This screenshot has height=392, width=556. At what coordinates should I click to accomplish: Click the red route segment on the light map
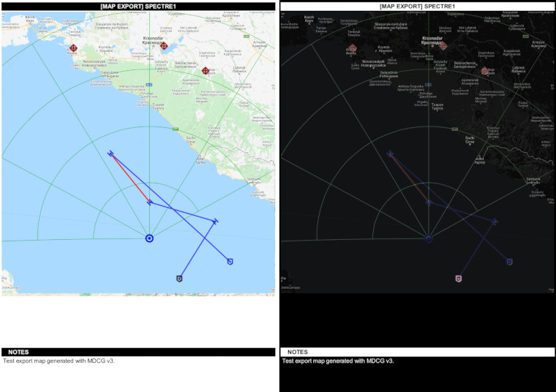pyautogui.click(x=130, y=178)
